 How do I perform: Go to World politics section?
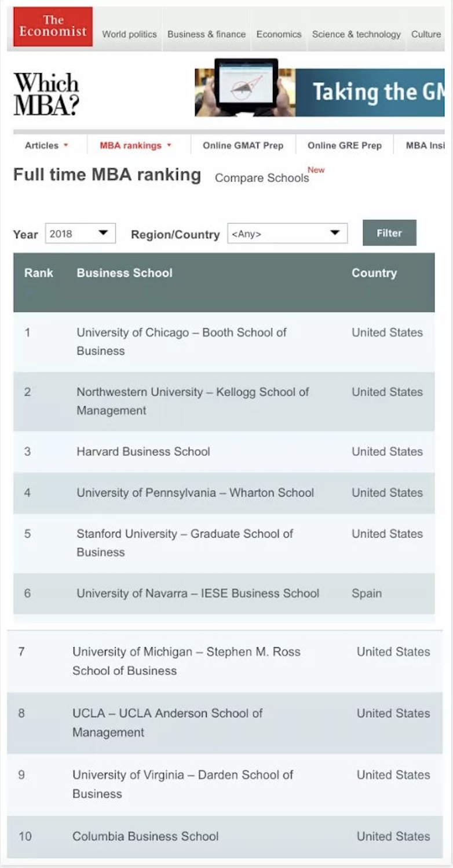(129, 34)
